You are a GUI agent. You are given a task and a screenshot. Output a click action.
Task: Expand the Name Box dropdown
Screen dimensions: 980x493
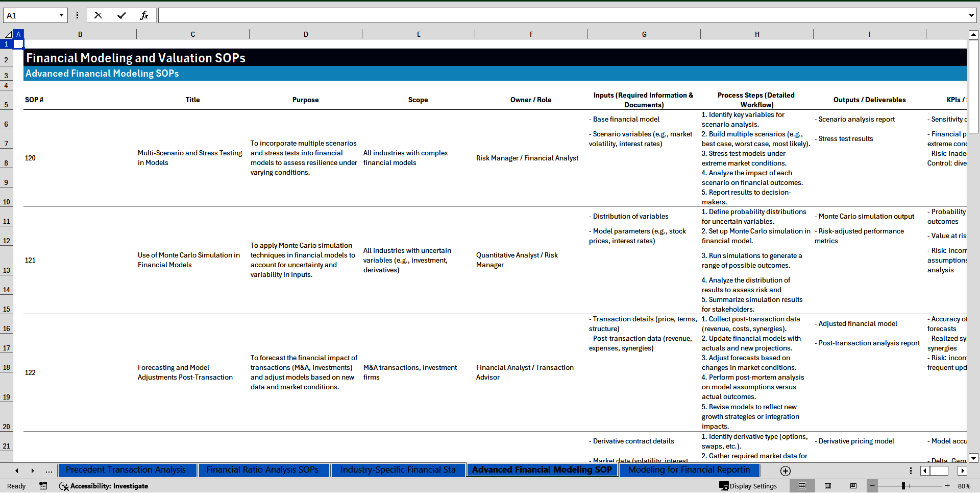coord(61,15)
